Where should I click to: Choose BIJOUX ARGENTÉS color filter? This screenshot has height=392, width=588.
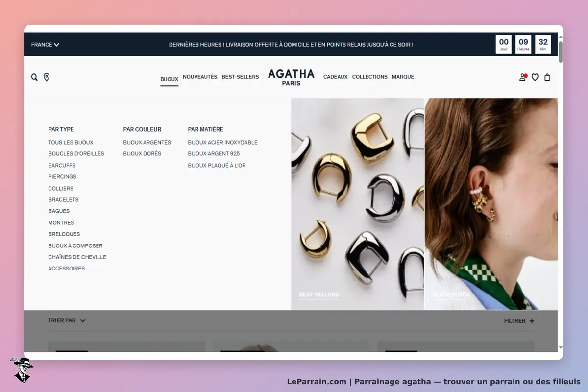tap(147, 143)
